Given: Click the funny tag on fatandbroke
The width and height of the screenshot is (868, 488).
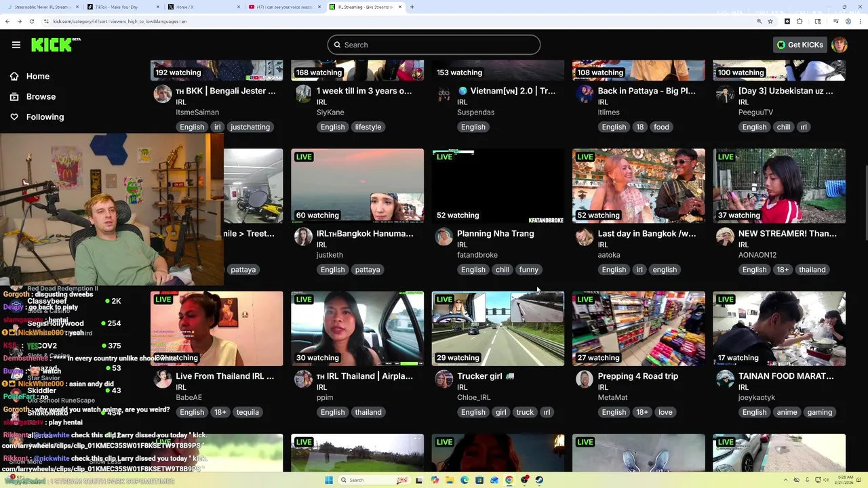Looking at the screenshot, I should coord(528,270).
